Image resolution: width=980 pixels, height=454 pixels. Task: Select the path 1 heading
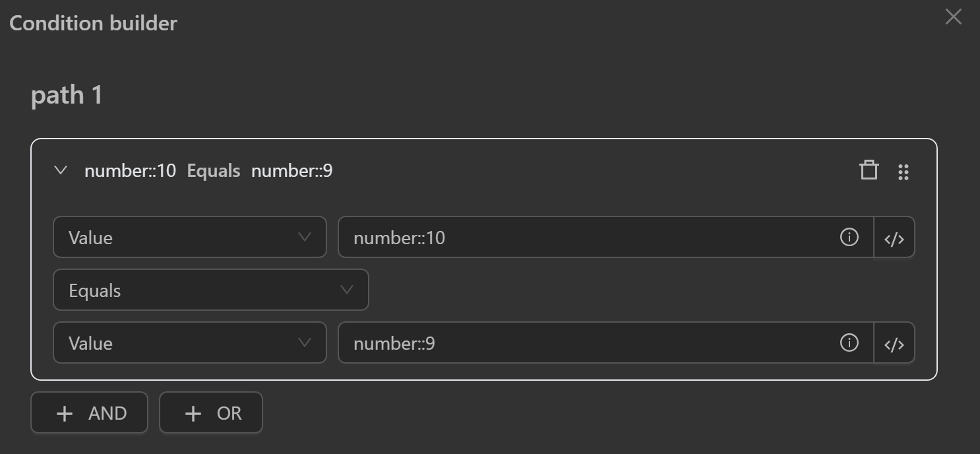66,95
